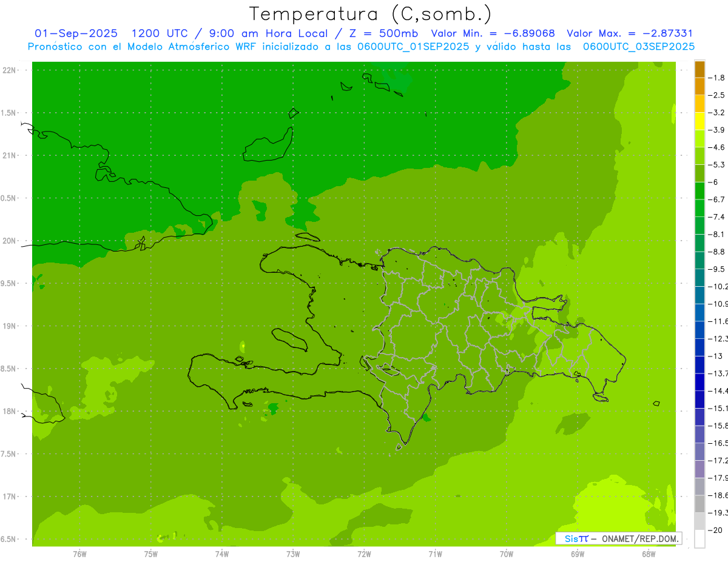Click the -5.3 colorbar label
Screen dimensions: 728x562
click(716, 164)
